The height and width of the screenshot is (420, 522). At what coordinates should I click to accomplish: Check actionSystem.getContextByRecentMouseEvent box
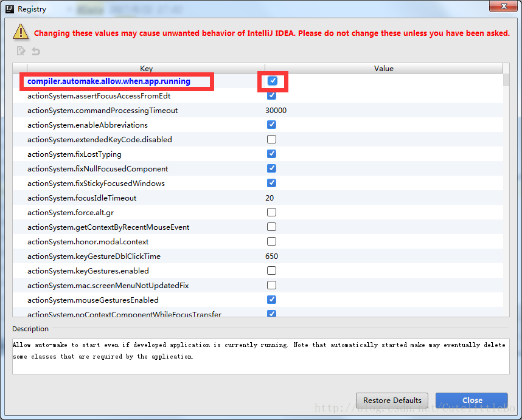[x=272, y=227]
